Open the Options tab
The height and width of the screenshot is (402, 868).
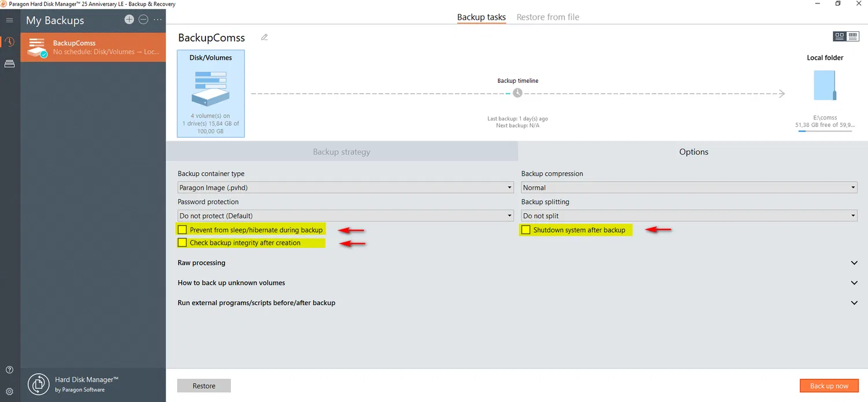[693, 152]
